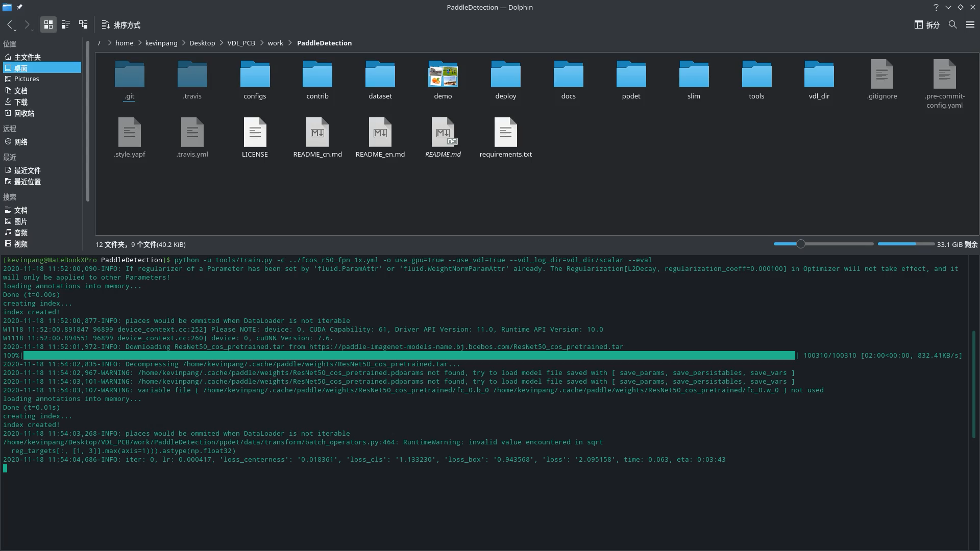Viewport: 980px width, 551px height.
Task: Open 网络 in the sidebar
Action: click(21, 142)
